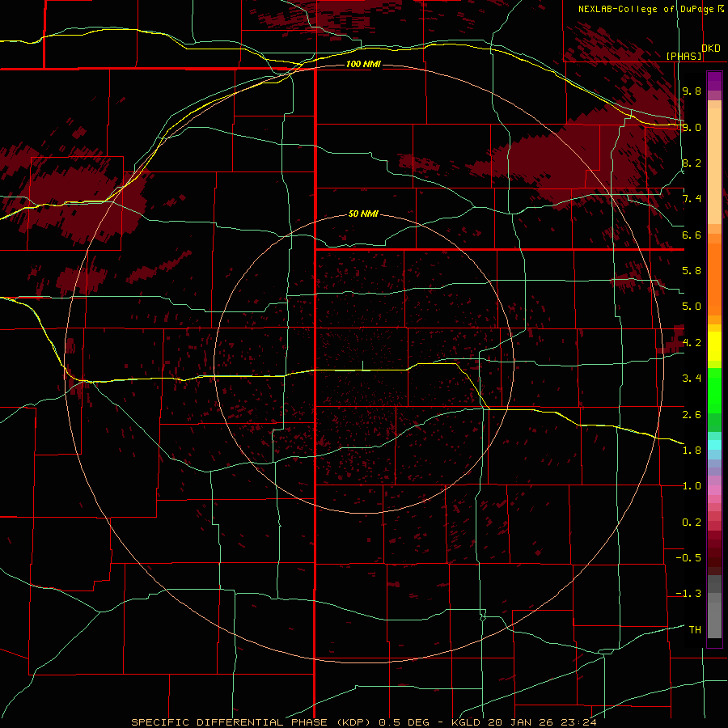Pick the pink band of the color scale
Screen dimensions: 728x728
(714, 490)
